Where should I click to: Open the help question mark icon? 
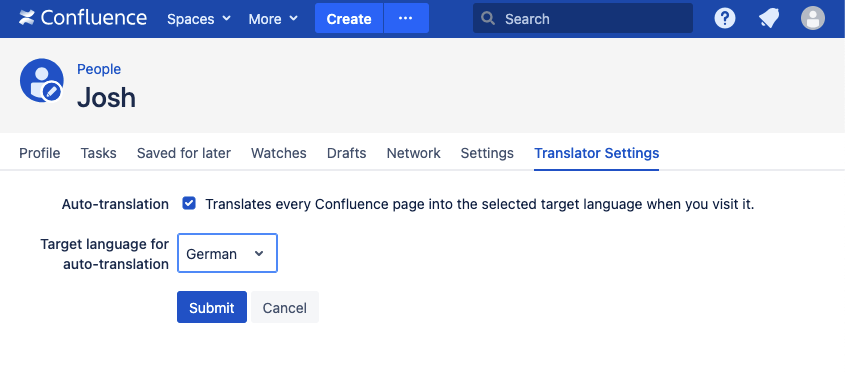725,18
